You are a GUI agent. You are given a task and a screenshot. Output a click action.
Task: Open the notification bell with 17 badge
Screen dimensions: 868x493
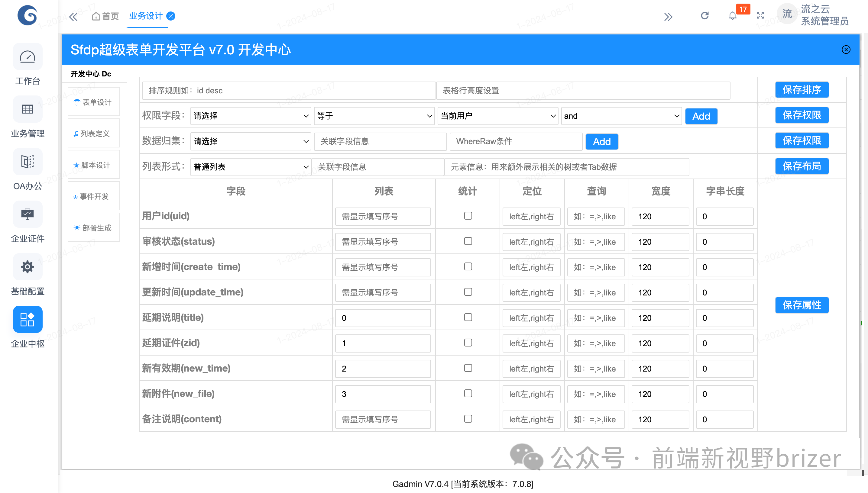click(x=732, y=16)
